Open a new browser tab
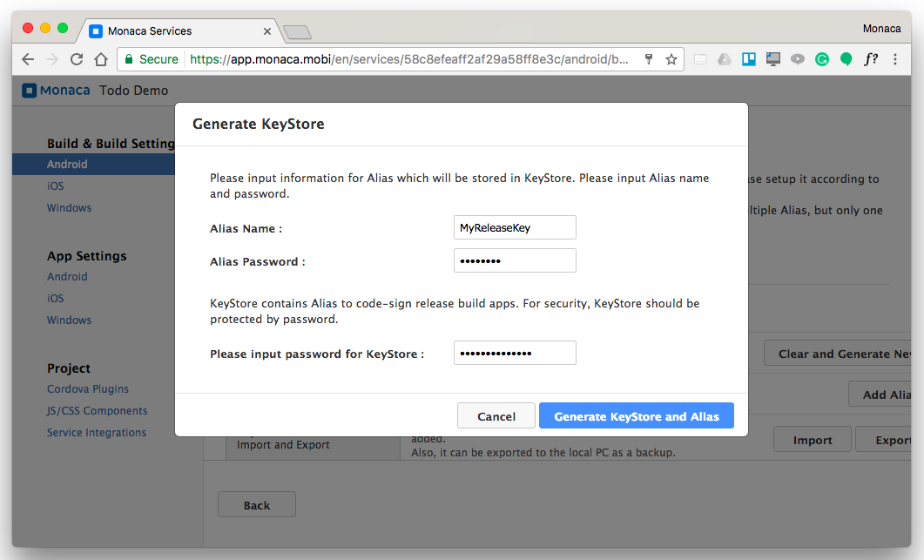 [297, 32]
